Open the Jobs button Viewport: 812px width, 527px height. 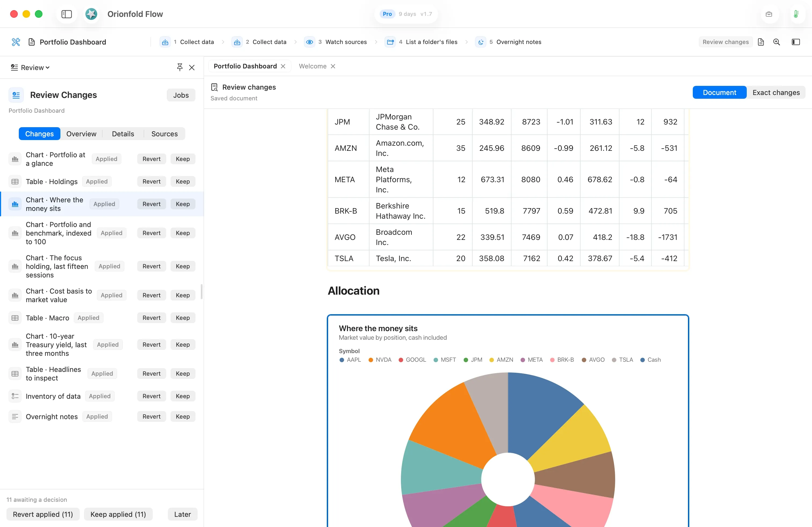coord(181,95)
